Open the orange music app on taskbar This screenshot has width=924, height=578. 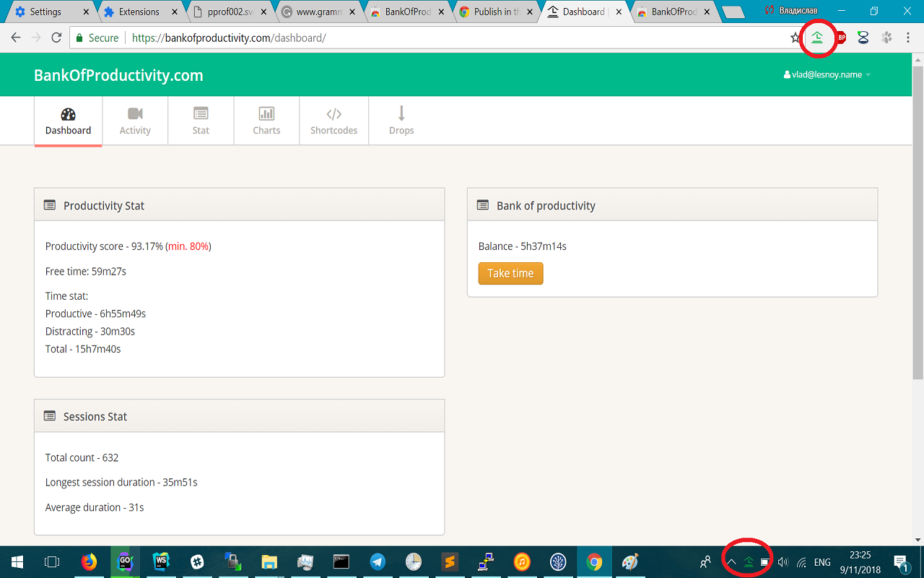522,562
